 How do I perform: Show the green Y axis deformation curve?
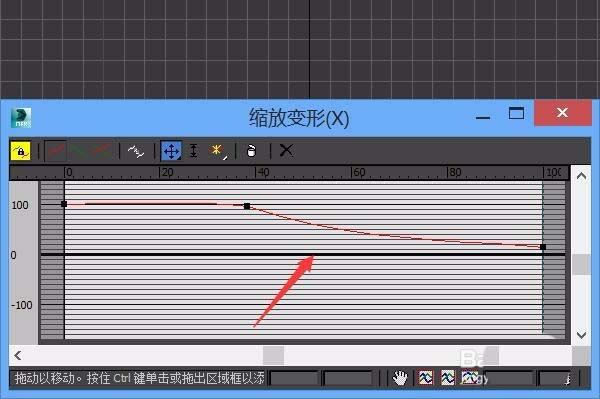78,151
